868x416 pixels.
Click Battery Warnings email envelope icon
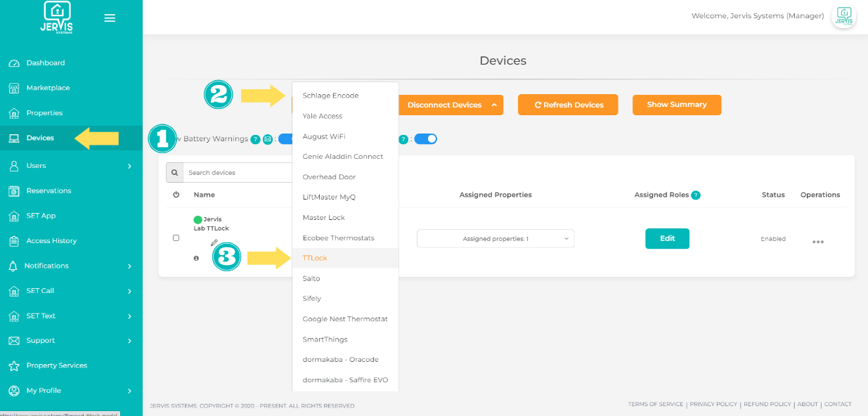point(268,139)
